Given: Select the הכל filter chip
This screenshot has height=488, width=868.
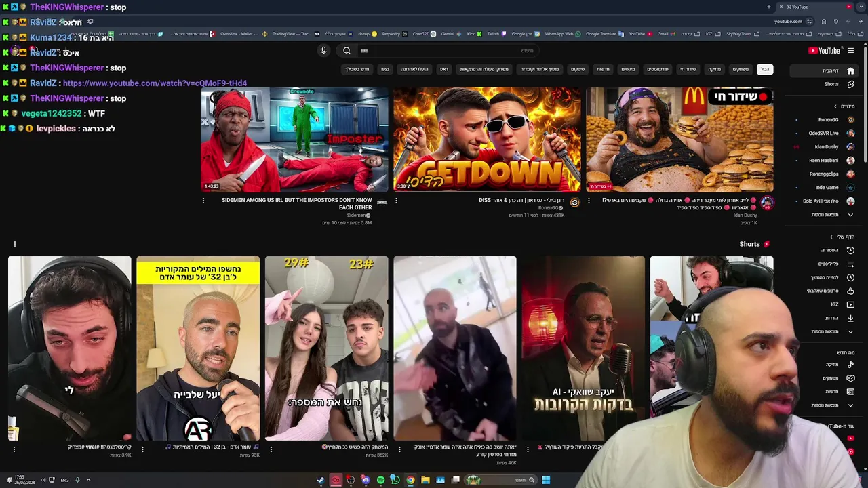Looking at the screenshot, I should [x=764, y=69].
